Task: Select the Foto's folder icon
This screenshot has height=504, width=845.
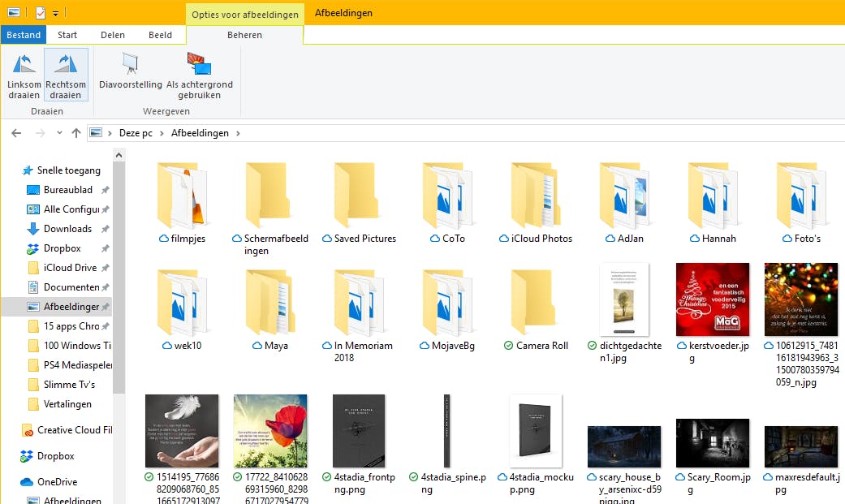Action: pyautogui.click(x=801, y=195)
